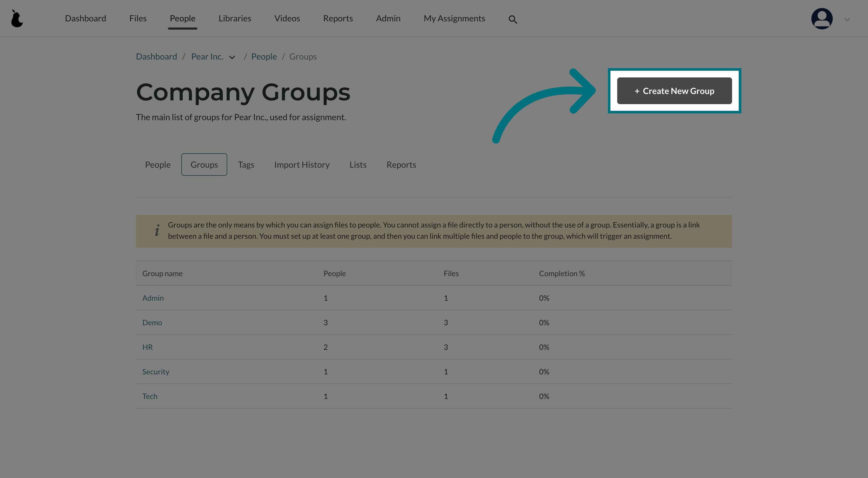Switch to the Tags tab
The image size is (868, 478).
point(246,164)
